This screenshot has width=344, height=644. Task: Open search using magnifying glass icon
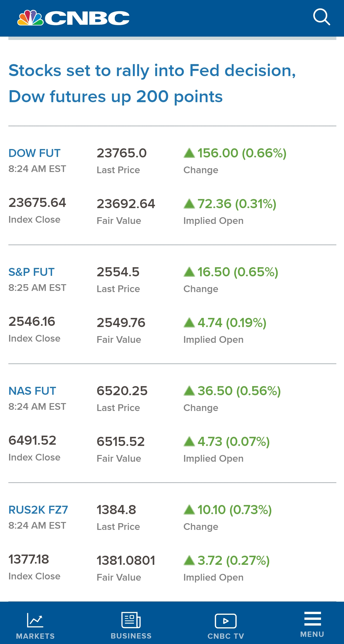[322, 17]
